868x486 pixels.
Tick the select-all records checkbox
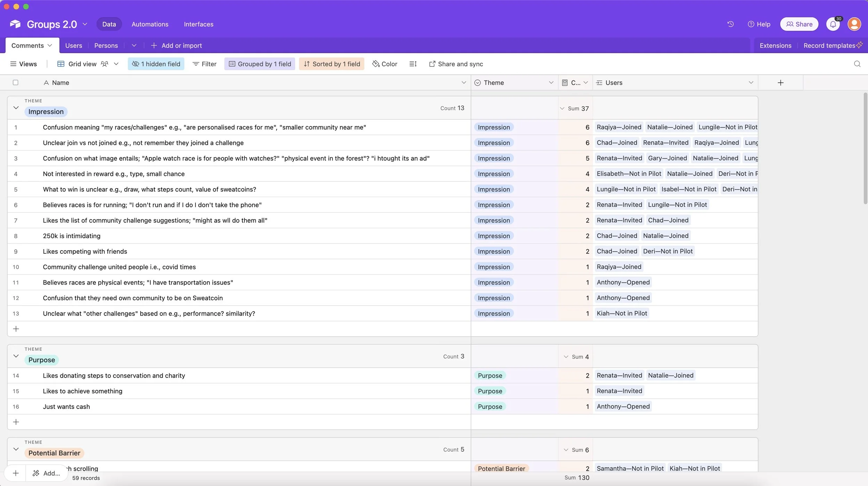pyautogui.click(x=16, y=83)
